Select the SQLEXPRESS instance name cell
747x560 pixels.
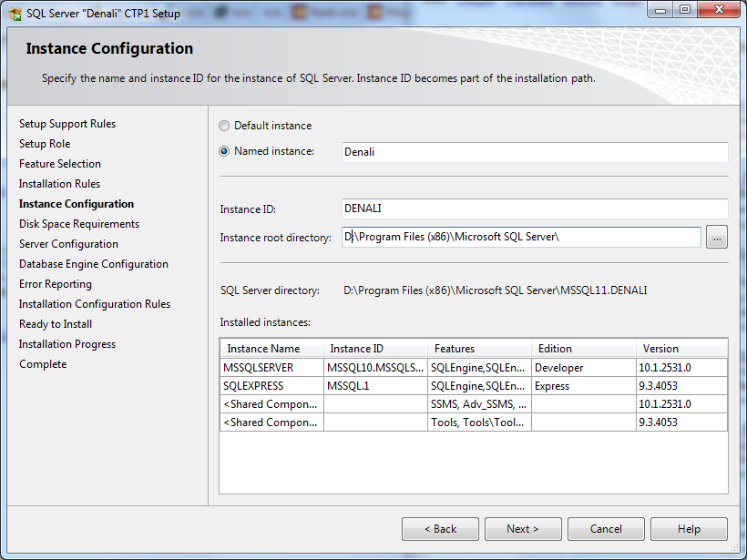tap(272, 386)
